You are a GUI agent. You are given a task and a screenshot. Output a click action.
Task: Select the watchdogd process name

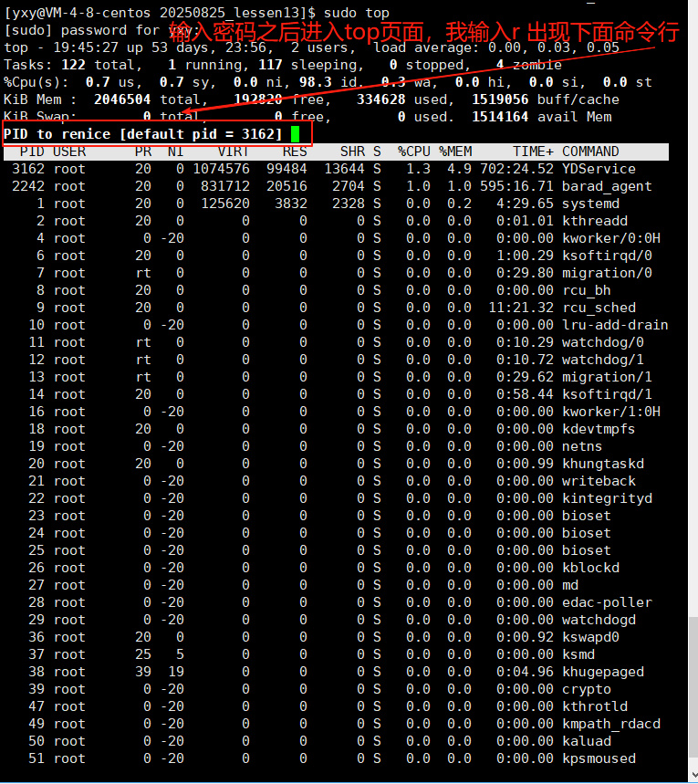point(599,620)
